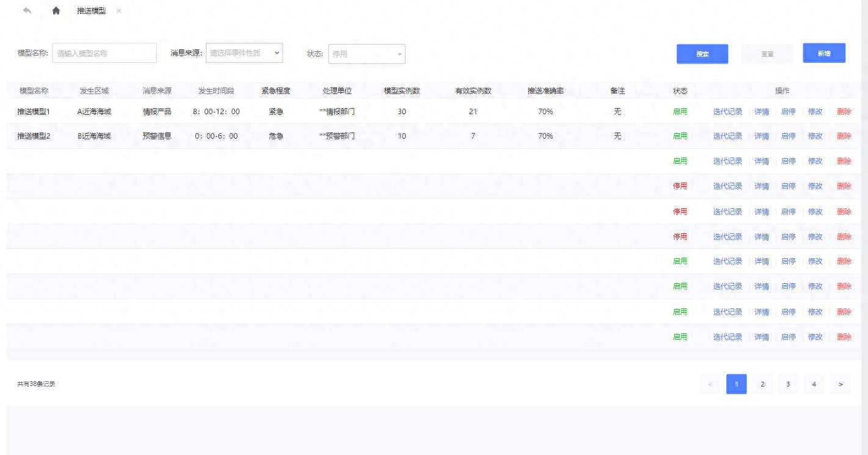Image resolution: width=868 pixels, height=455 pixels.
Task: Click the 启用 status of 推送模型1
Action: pos(680,112)
